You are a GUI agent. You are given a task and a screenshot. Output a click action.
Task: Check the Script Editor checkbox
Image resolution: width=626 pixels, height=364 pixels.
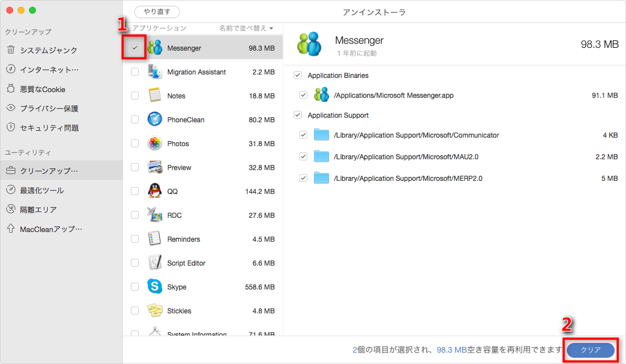[x=135, y=263]
